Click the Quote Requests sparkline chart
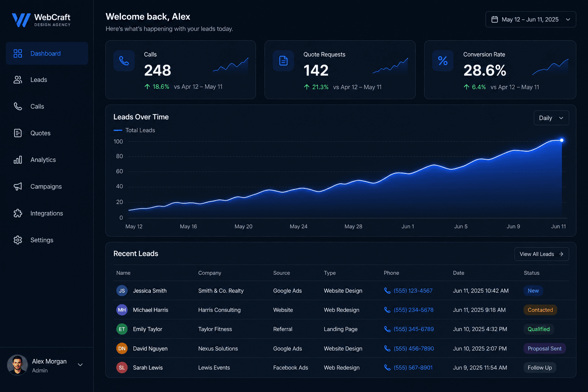Viewport: 588px width, 392px height. tap(390, 65)
